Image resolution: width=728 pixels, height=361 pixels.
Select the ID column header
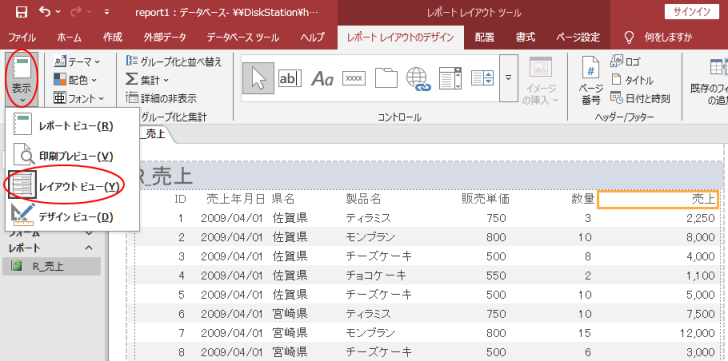[180, 200]
